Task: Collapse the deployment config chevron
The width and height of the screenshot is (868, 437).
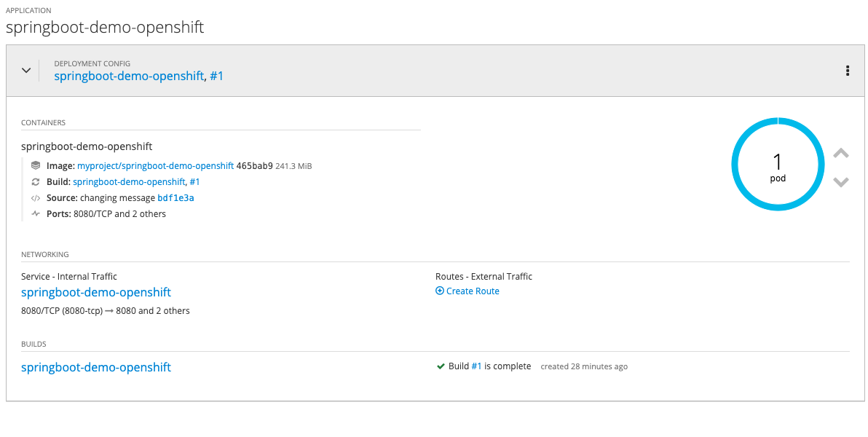Action: pyautogui.click(x=26, y=71)
